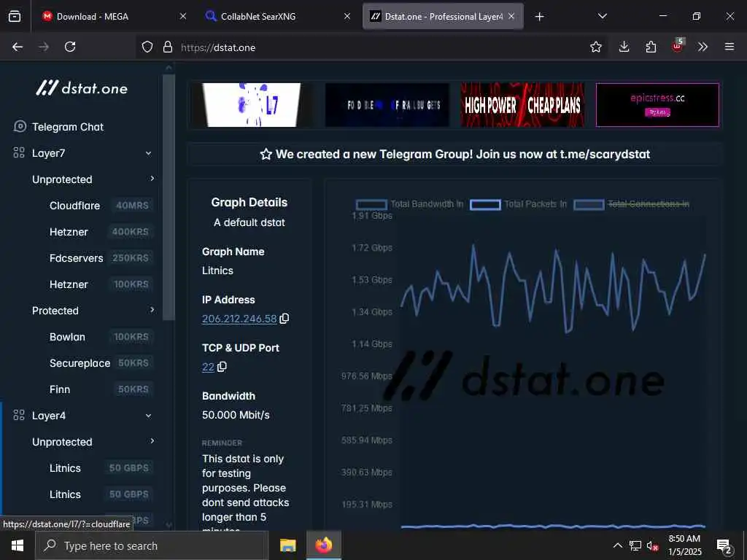
Task: Reload the page with refresh icon
Action: [70, 47]
